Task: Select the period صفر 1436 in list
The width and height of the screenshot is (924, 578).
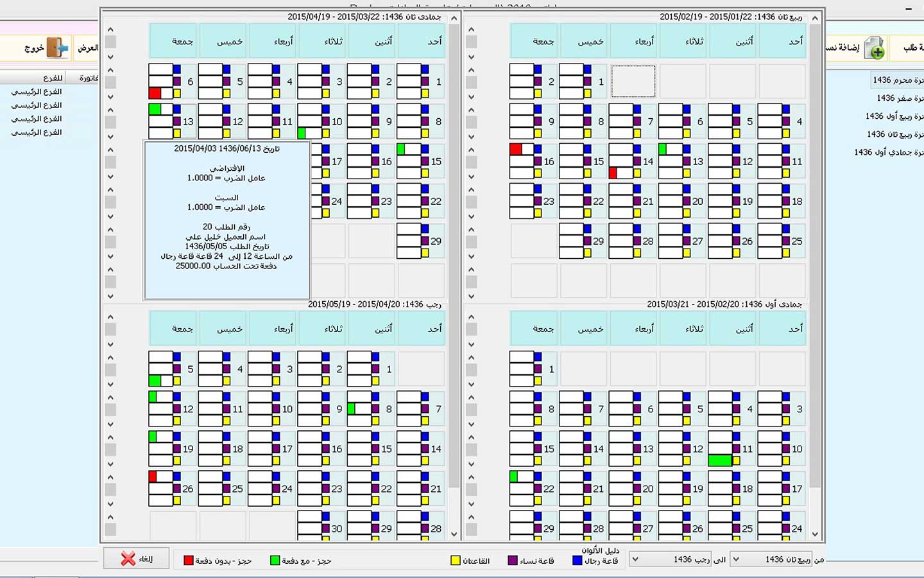Action: coord(898,98)
